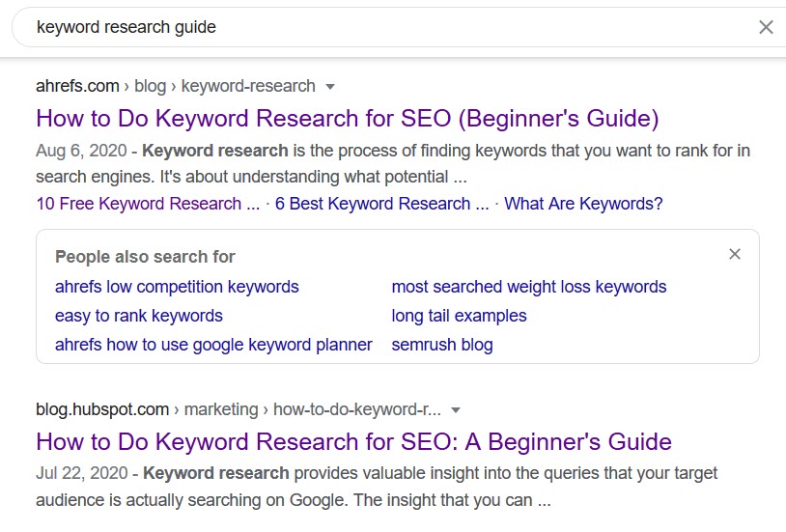Click the ahrefs.com › blog breadcrumb URL
The width and height of the screenshot is (786, 532).
coord(176,86)
